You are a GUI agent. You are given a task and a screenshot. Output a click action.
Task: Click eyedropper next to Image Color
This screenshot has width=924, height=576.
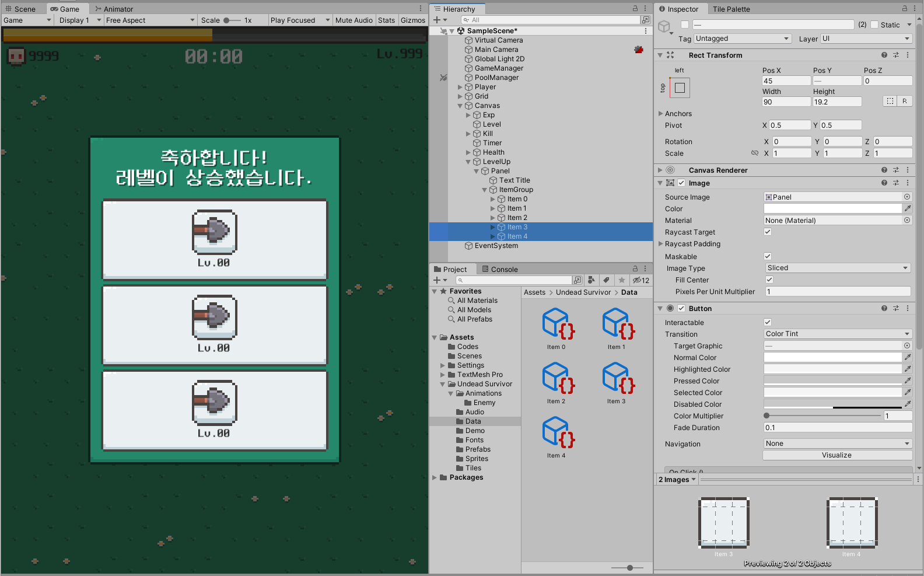click(908, 208)
